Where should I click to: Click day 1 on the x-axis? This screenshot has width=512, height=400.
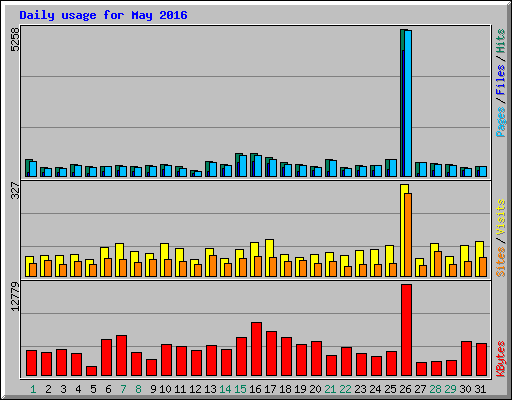point(33,389)
